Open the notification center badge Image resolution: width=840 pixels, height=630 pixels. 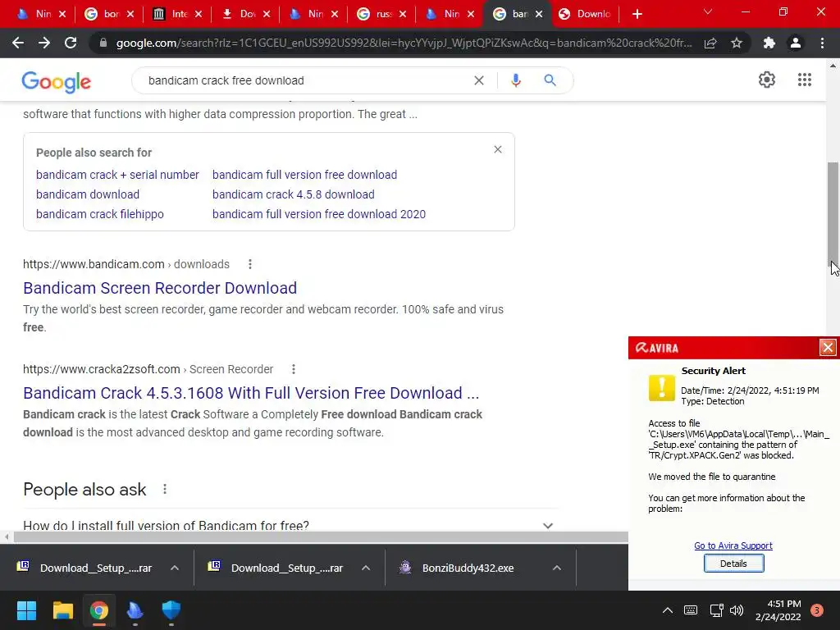point(816,610)
